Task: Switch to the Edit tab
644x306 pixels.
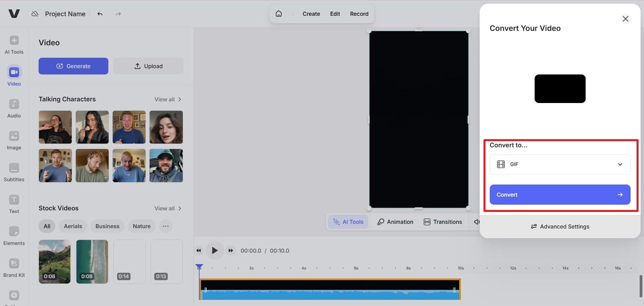Action: [334, 13]
